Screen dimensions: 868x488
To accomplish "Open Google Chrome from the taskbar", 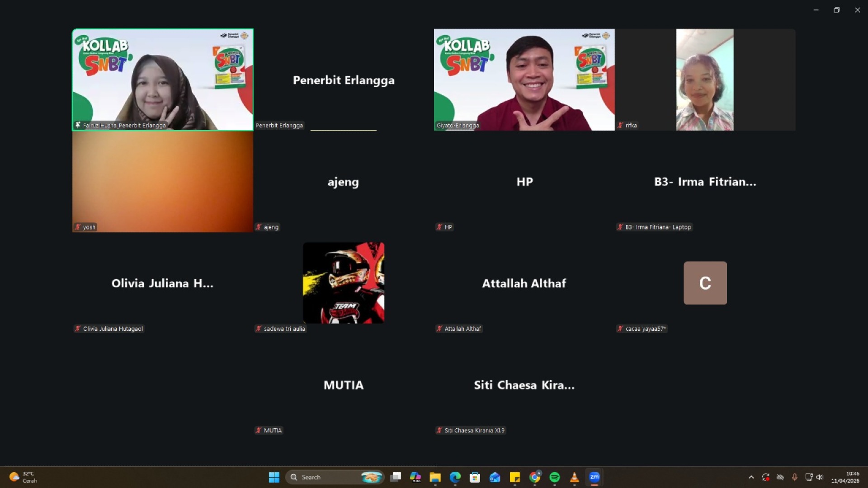I will [535, 477].
